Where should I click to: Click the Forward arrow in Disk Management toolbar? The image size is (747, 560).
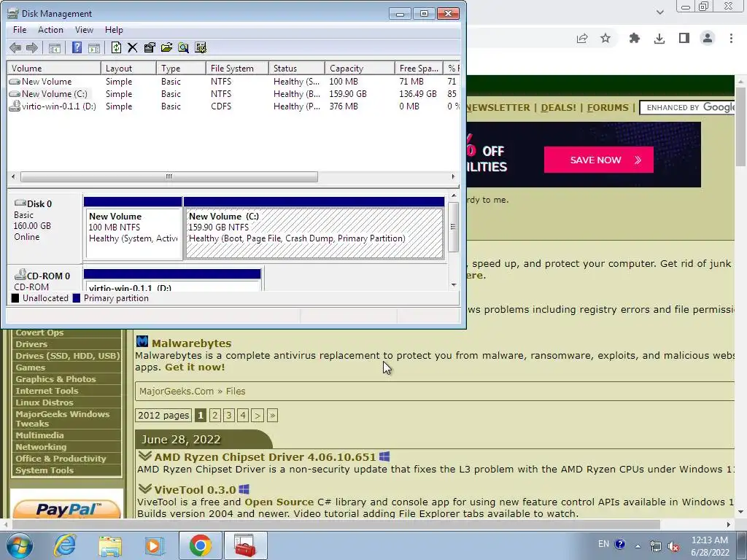(x=32, y=47)
